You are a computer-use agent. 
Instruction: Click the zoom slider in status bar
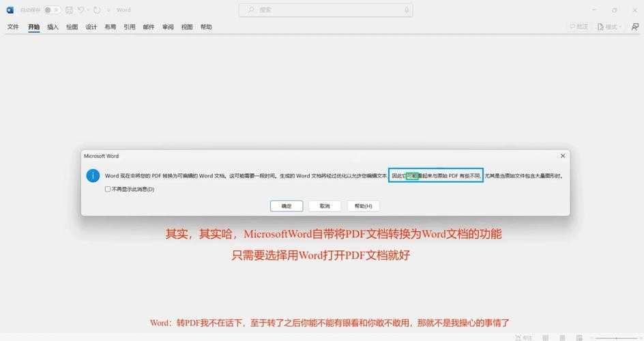coord(617,338)
